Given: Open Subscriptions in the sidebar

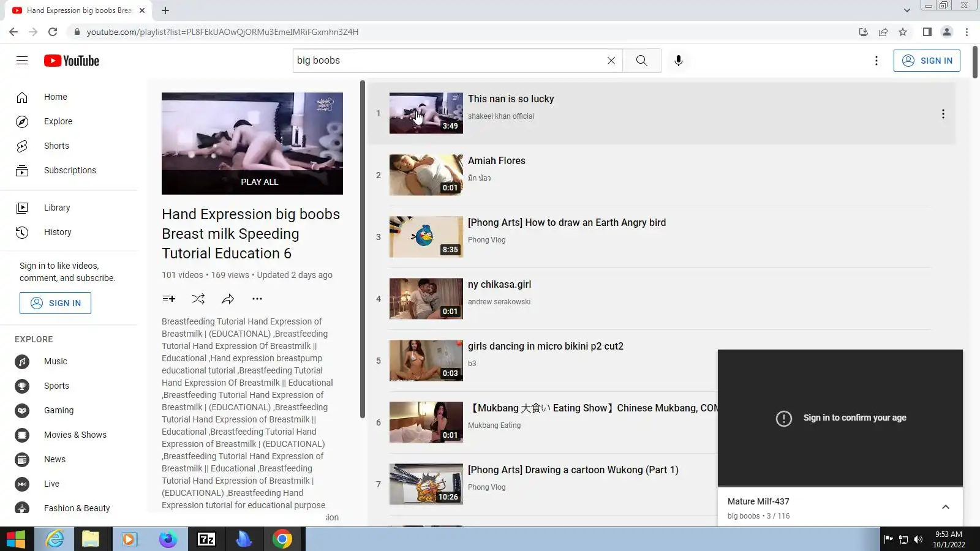Looking at the screenshot, I should pos(69,170).
